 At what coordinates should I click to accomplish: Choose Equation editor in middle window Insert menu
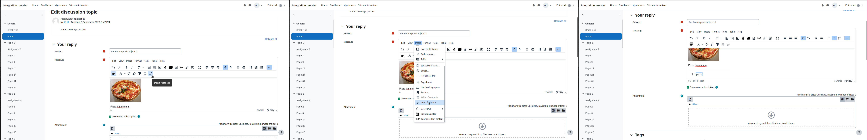430,114
